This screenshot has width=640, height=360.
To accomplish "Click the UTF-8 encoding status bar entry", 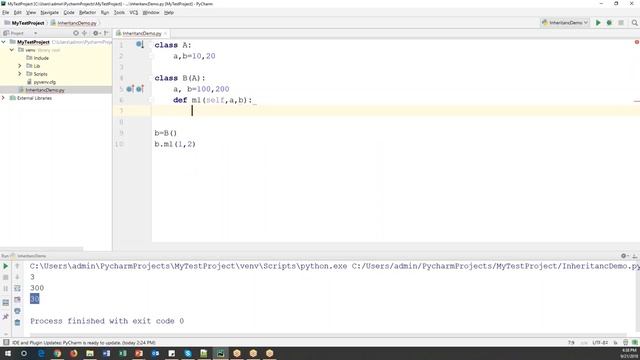I will coord(600,343).
